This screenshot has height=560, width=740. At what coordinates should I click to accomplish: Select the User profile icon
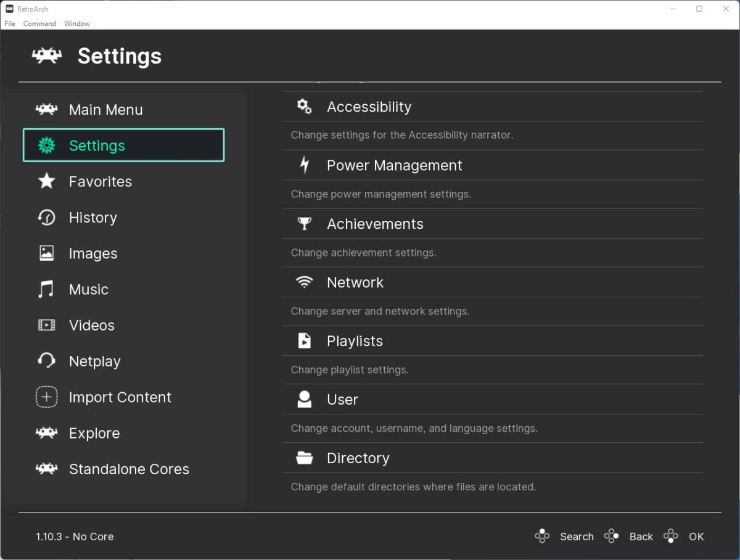pos(303,399)
